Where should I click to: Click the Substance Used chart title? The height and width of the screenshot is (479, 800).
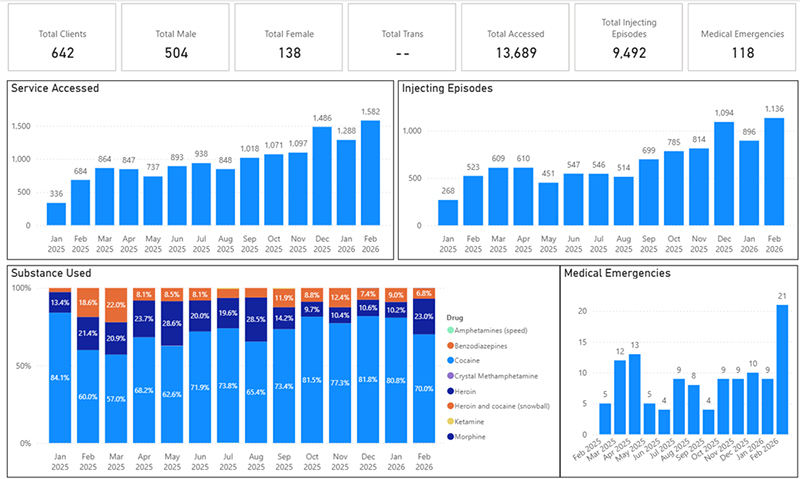tap(51, 272)
